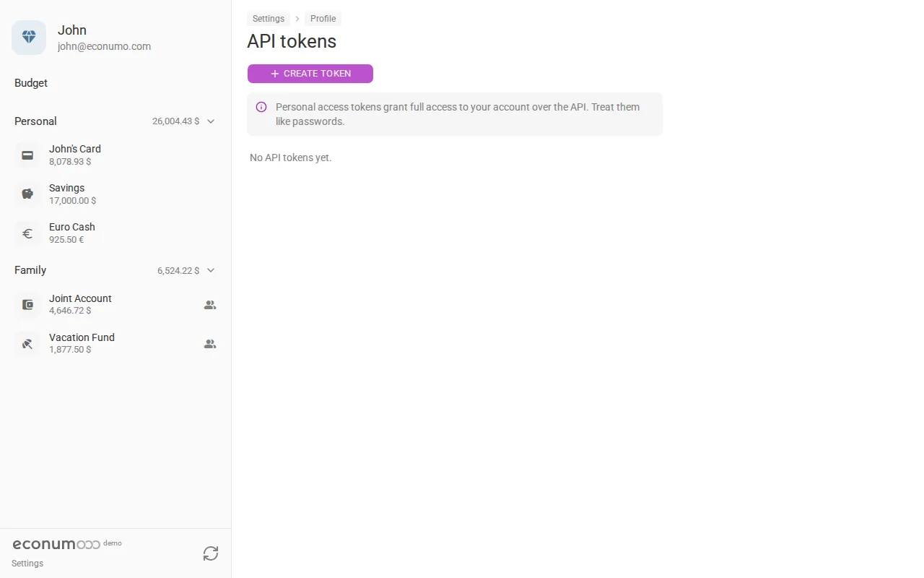Image resolution: width=924 pixels, height=578 pixels.
Task: Open the Euro Cash account
Action: pyautogui.click(x=115, y=233)
